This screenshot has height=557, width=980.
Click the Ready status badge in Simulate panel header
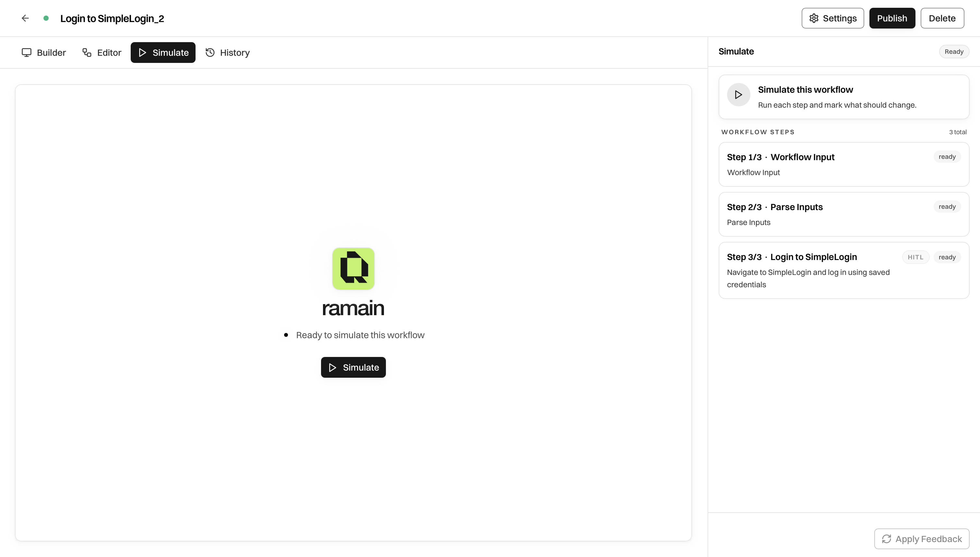click(x=954, y=52)
